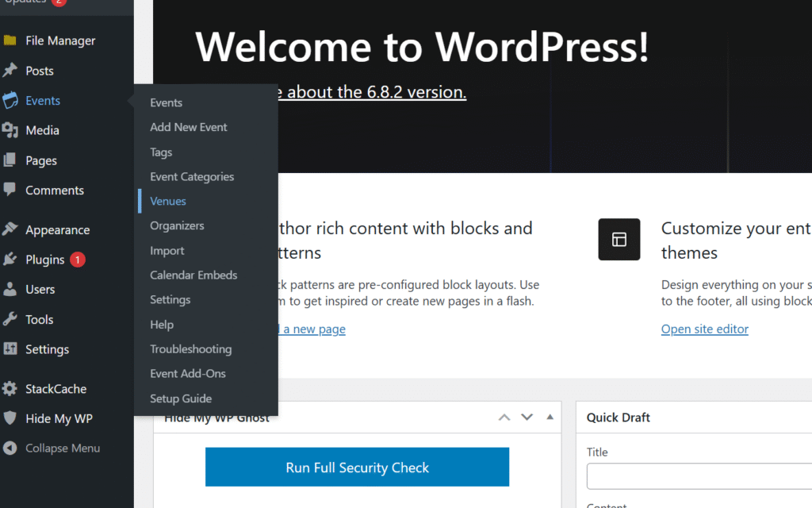Image resolution: width=812 pixels, height=508 pixels.
Task: Click the File Manager folder icon
Action: (10, 40)
